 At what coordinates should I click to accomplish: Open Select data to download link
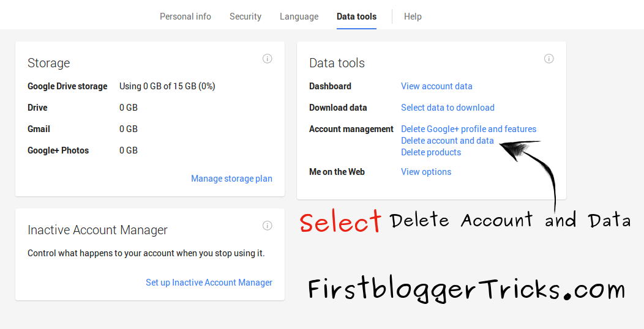[x=447, y=108]
